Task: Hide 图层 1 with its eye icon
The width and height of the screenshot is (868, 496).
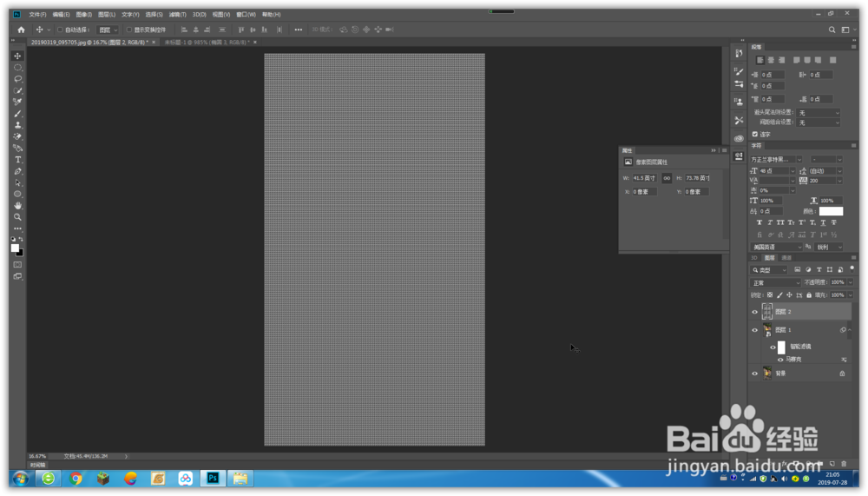Action: point(754,330)
